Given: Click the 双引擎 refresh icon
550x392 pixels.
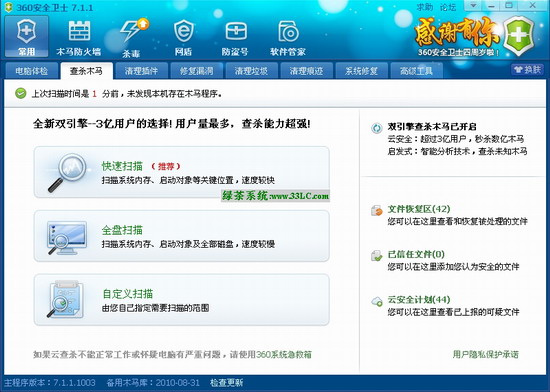Looking at the screenshot, I should [x=376, y=128].
